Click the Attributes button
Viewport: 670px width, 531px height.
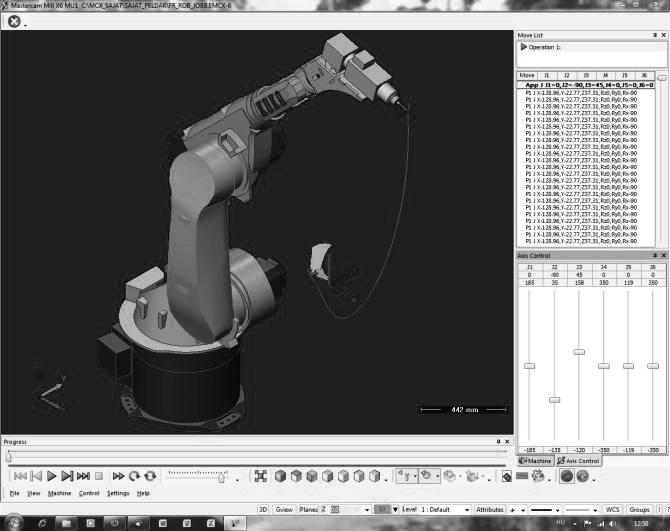click(x=490, y=509)
